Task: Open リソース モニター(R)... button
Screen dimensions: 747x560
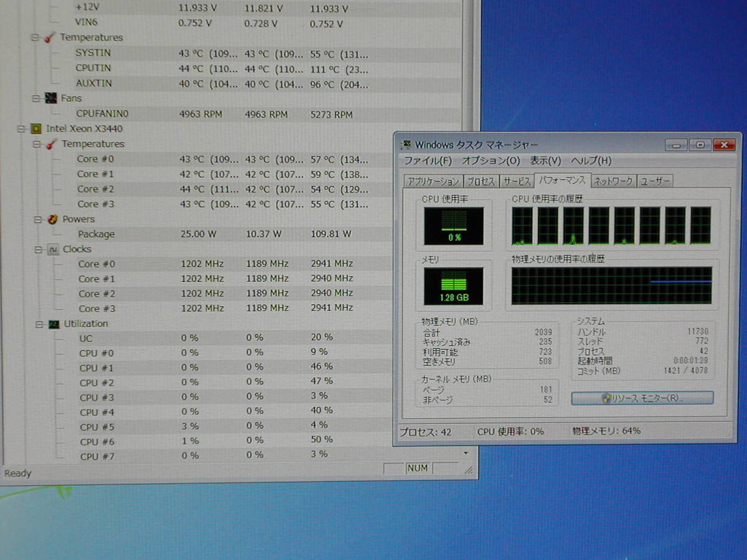Action: (x=642, y=398)
